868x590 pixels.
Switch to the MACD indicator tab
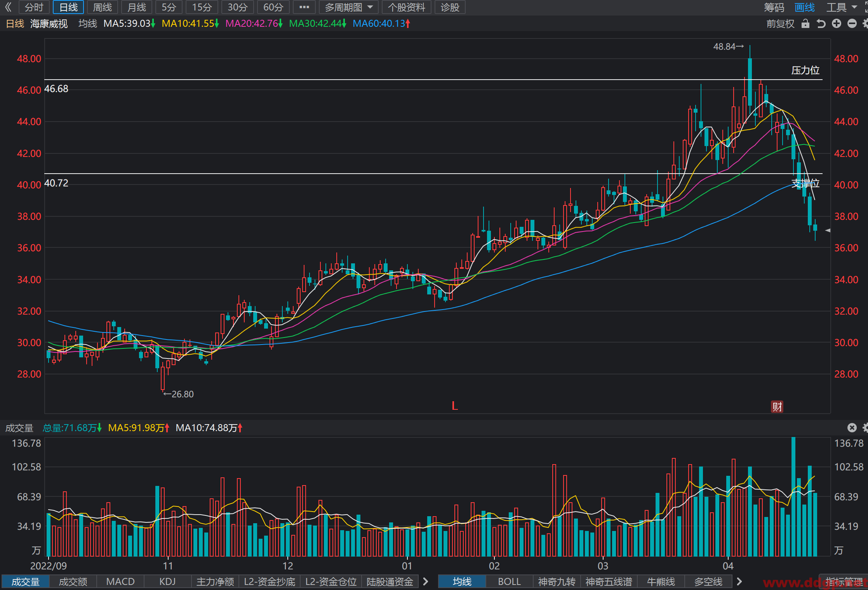point(120,581)
